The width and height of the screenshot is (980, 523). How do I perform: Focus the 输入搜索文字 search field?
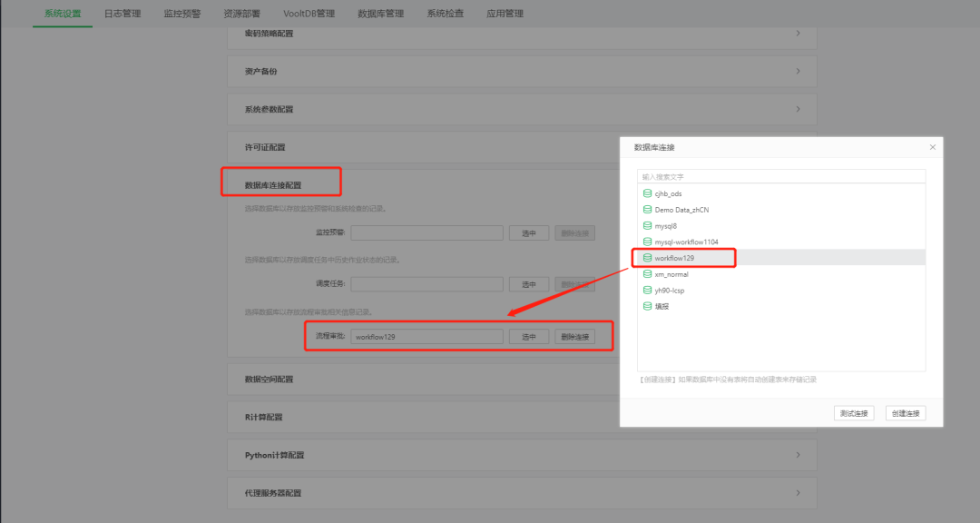pos(781,176)
